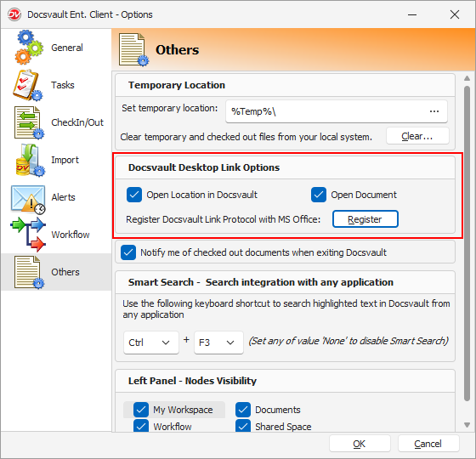Open the General settings page
Image resolution: width=476 pixels, height=459 pixels.
pyautogui.click(x=56, y=48)
